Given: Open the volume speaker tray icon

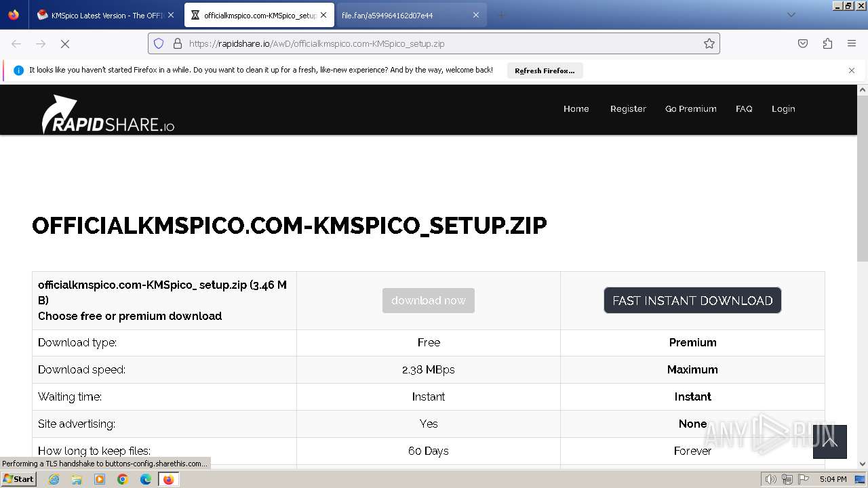Looking at the screenshot, I should point(770,479).
